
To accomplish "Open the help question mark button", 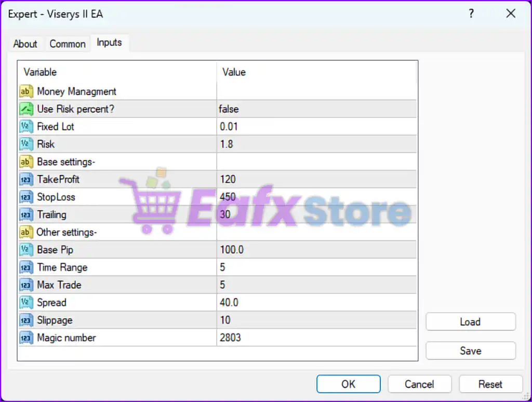I will pyautogui.click(x=471, y=14).
